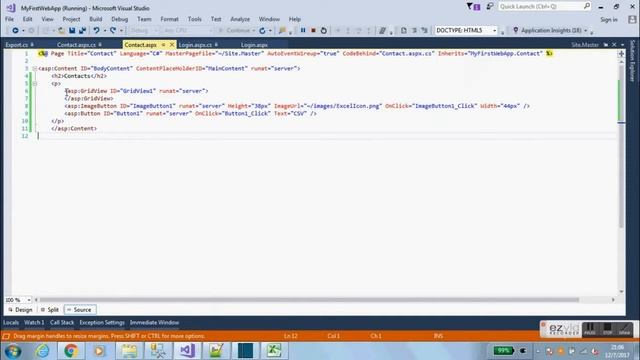
Task: Click the Open File toolbar icon
Action: [61, 31]
